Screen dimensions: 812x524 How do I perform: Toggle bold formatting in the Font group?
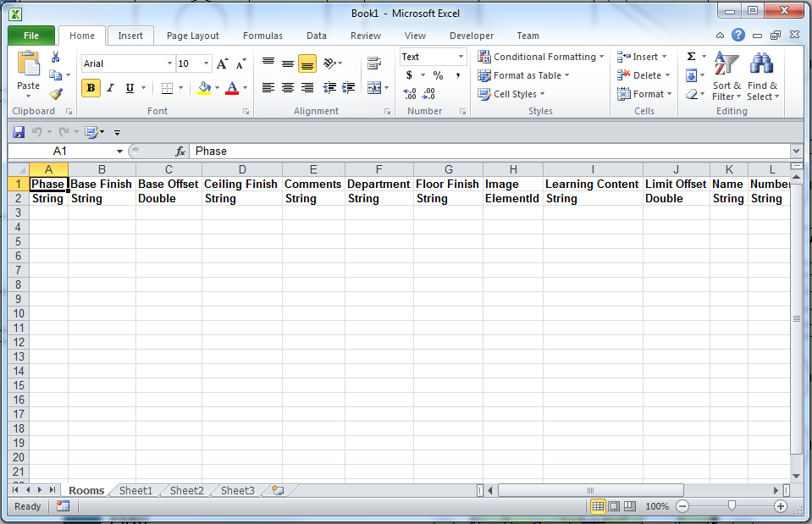[x=90, y=87]
